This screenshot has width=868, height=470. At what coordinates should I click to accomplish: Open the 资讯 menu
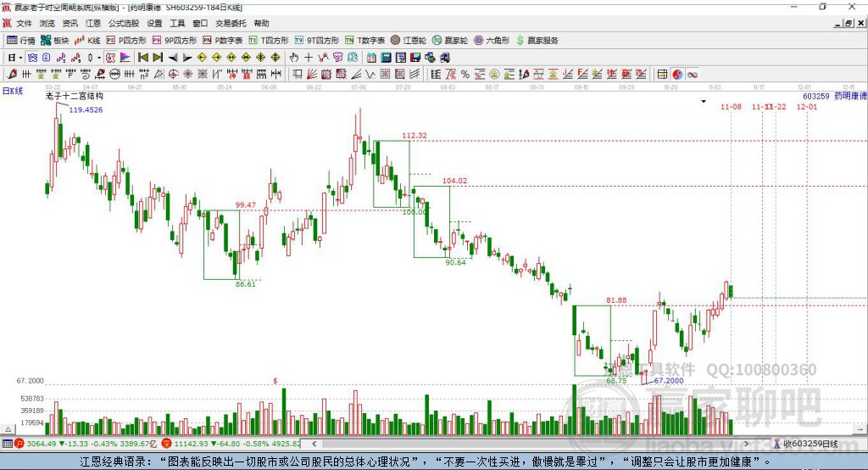(70, 23)
